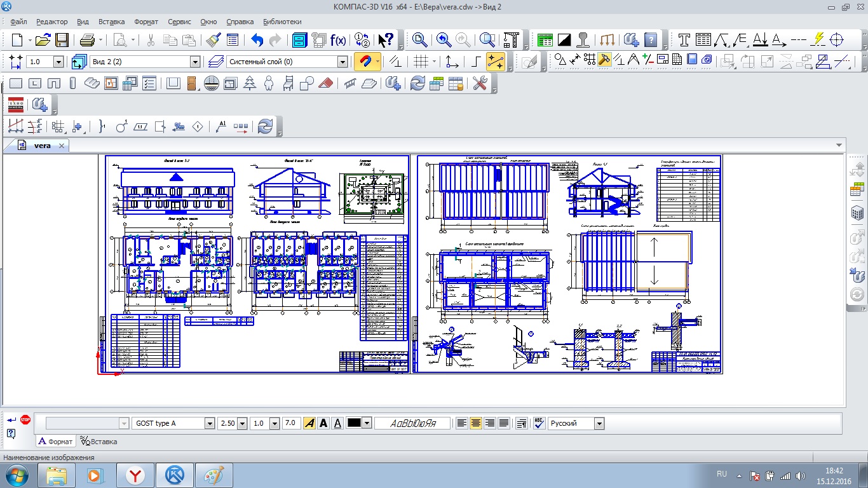The width and height of the screenshot is (868, 488).
Task: Open the f(x) variables icon
Action: point(338,40)
